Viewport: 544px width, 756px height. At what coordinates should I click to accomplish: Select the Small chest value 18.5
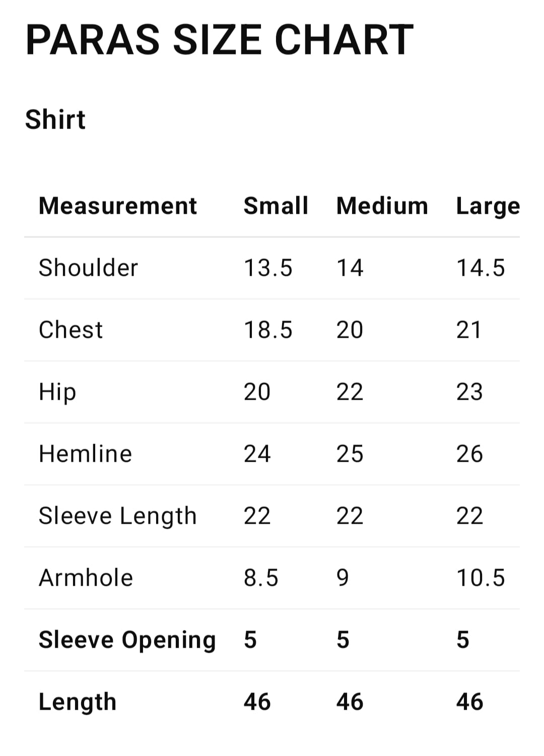point(268,330)
